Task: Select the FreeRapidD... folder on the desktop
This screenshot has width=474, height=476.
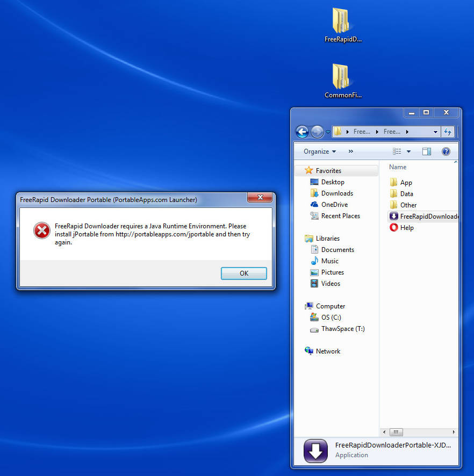Action: point(343,25)
